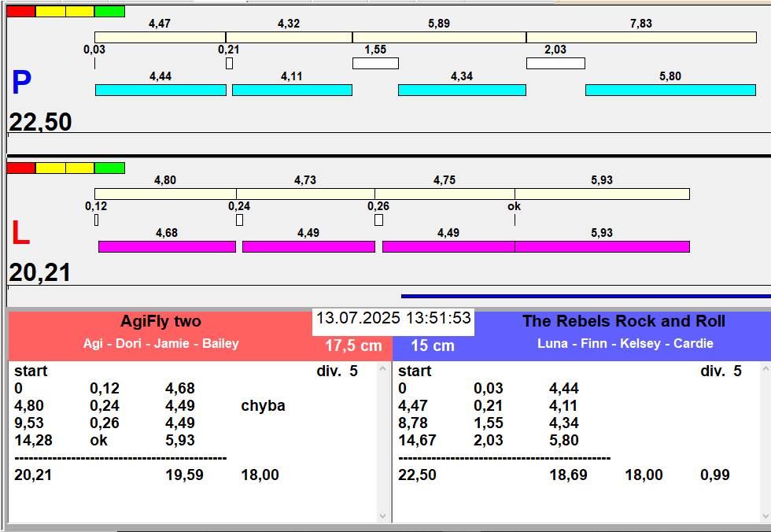The image size is (771, 532).
Task: Click the white changeover box under 2,03
Action: [555, 64]
